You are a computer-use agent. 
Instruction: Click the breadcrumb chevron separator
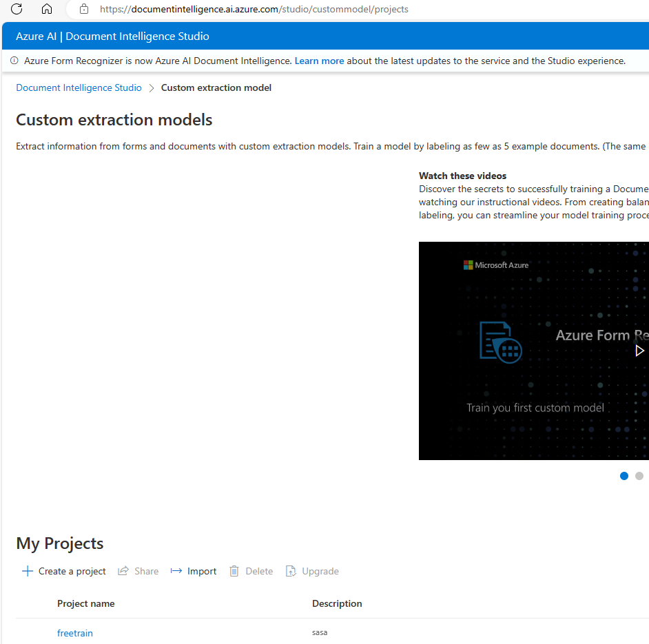point(152,88)
